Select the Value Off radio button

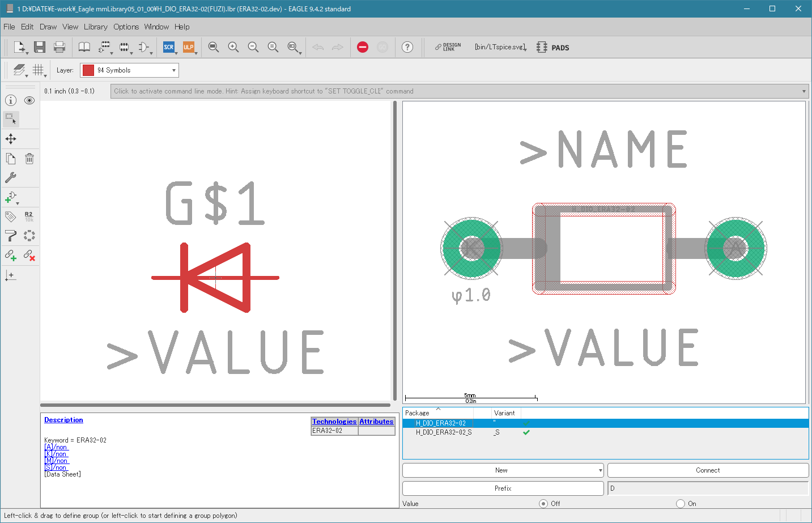[543, 504]
